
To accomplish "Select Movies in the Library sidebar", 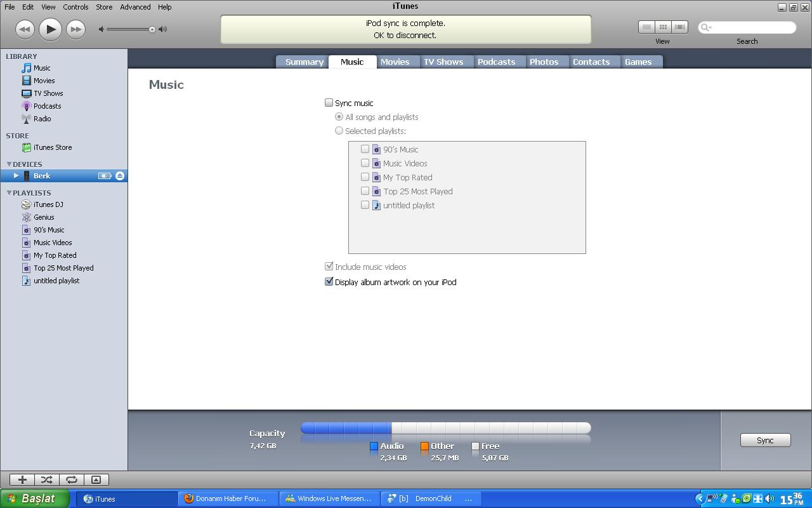I will pos(44,81).
